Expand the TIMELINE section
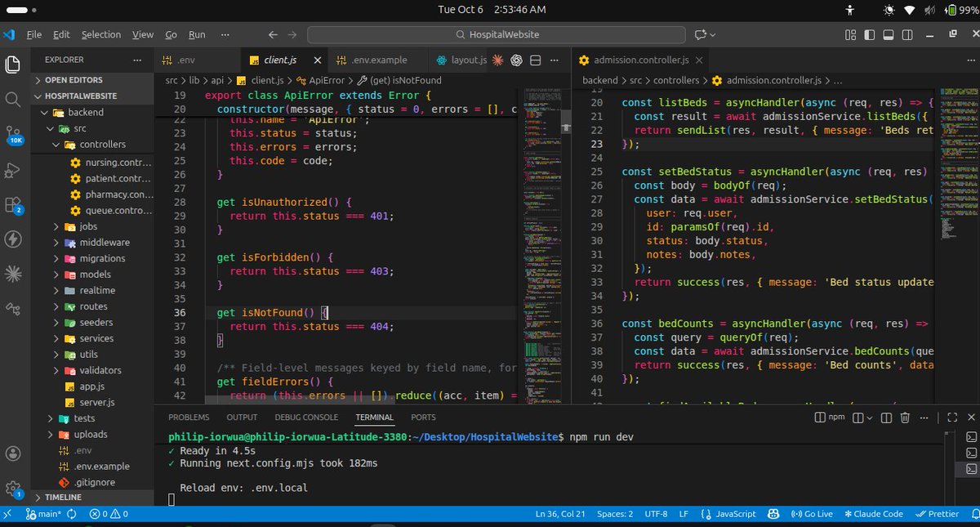This screenshot has width=980, height=527. [92, 497]
